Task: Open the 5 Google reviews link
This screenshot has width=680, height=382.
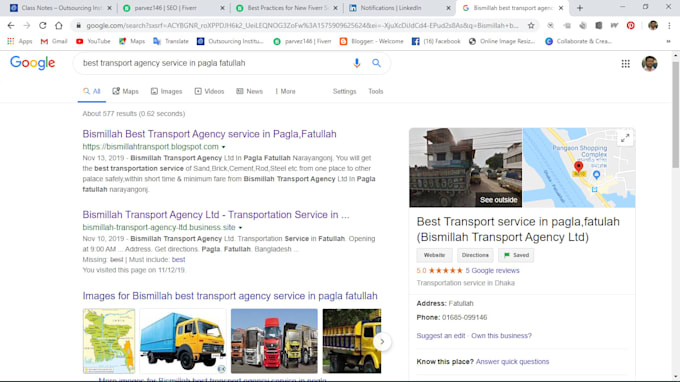Action: (492, 271)
